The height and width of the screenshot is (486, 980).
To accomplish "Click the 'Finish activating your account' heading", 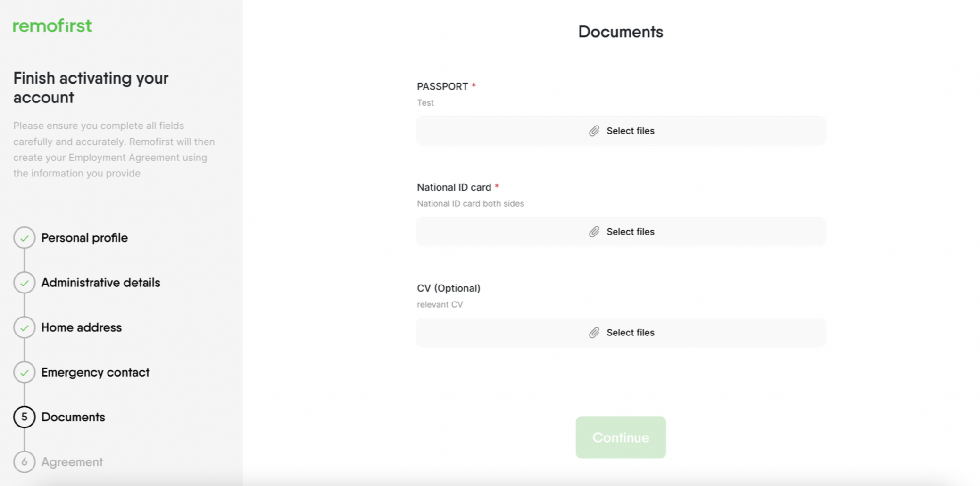I will pos(91,87).
